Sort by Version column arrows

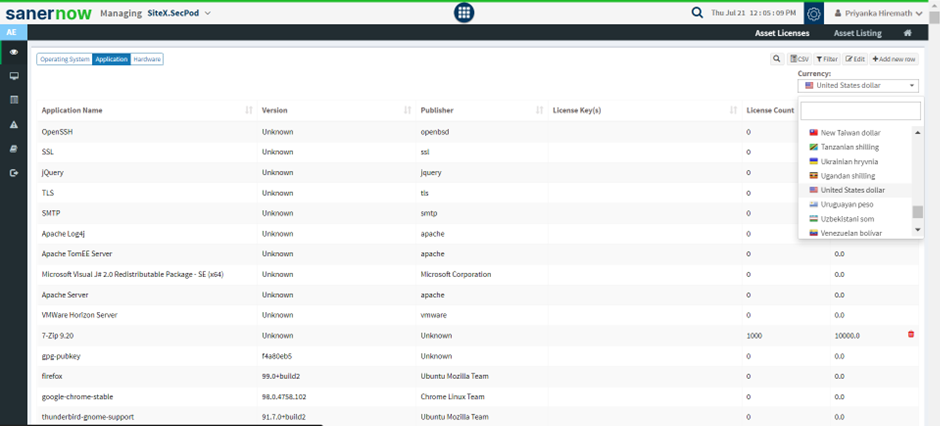pyautogui.click(x=408, y=110)
